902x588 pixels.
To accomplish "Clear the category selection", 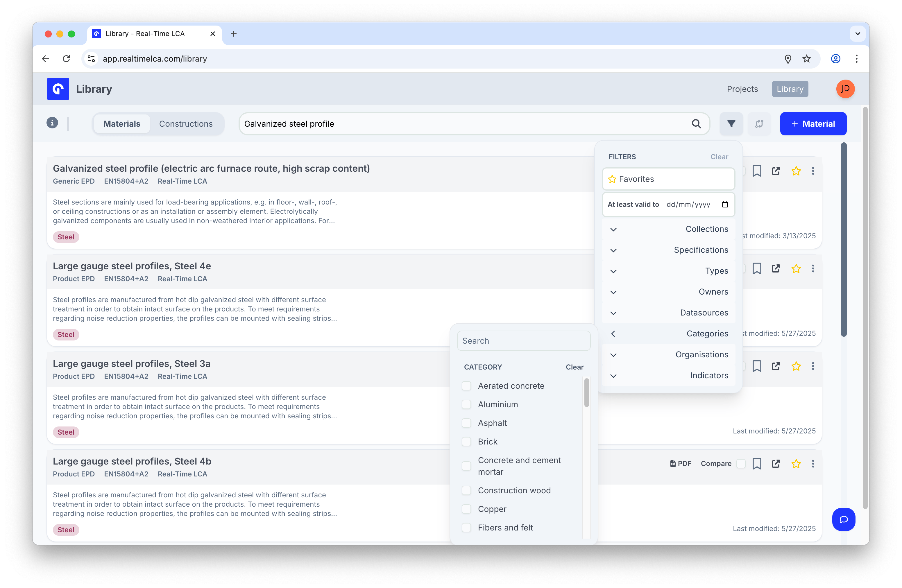I will 575,367.
